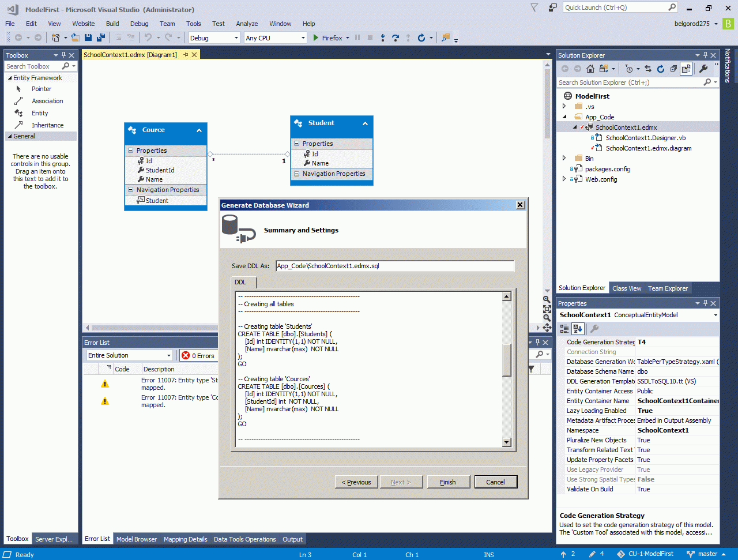Click the Zoom In magnifier on diagram
Screen dimensions: 738x560
(547, 299)
